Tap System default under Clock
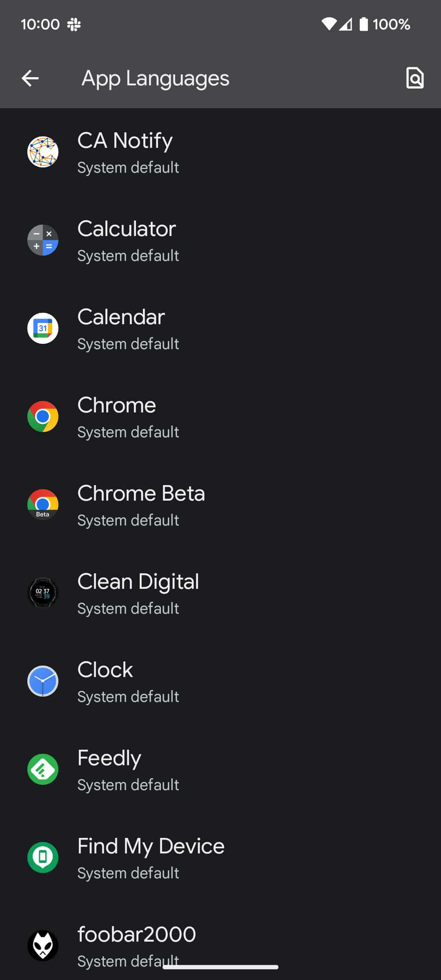The width and height of the screenshot is (441, 980). tap(128, 697)
